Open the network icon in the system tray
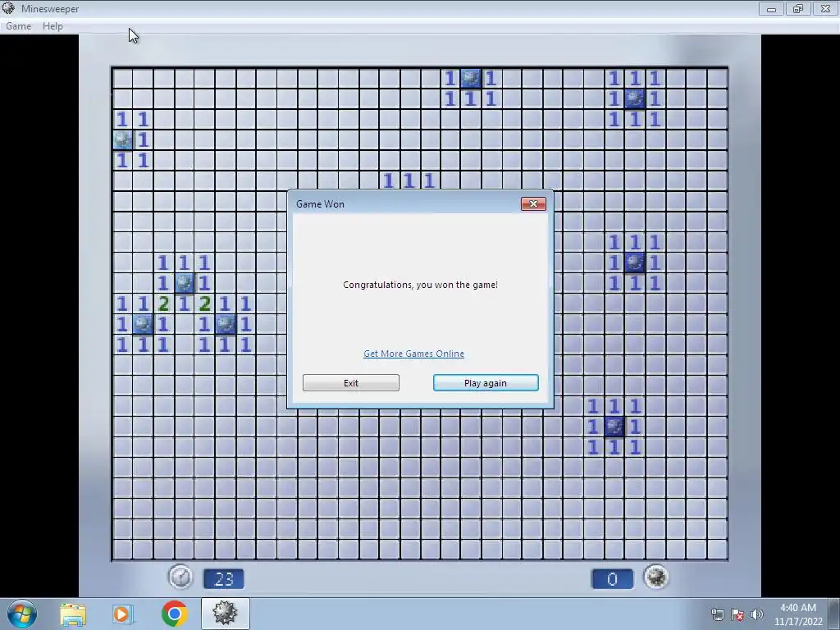Viewport: 840px width, 630px height. tap(717, 614)
